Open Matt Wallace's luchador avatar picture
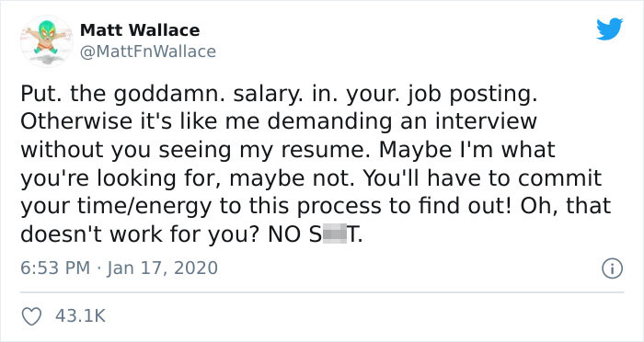644x342 pixels. [x=46, y=40]
